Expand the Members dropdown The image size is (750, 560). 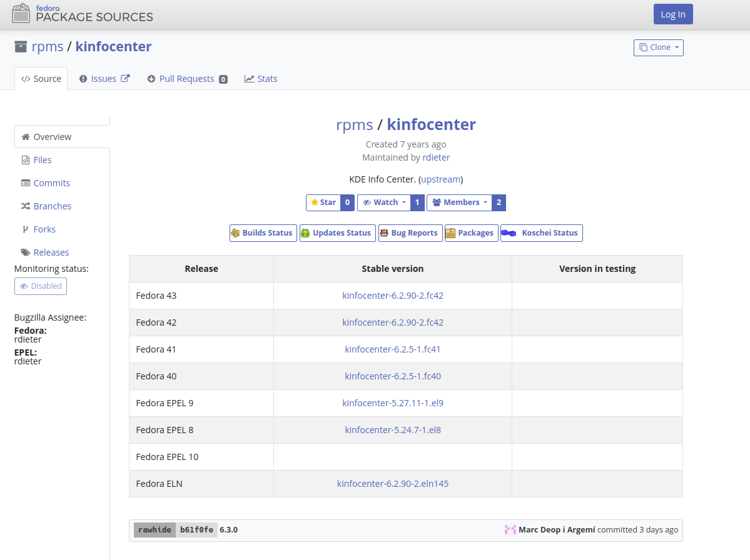coord(460,202)
